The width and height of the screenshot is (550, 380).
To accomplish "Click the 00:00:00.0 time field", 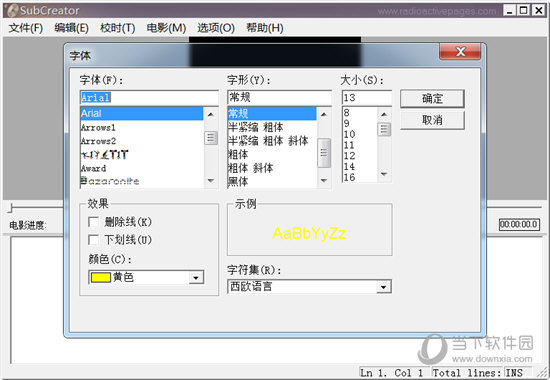I will 519,224.
